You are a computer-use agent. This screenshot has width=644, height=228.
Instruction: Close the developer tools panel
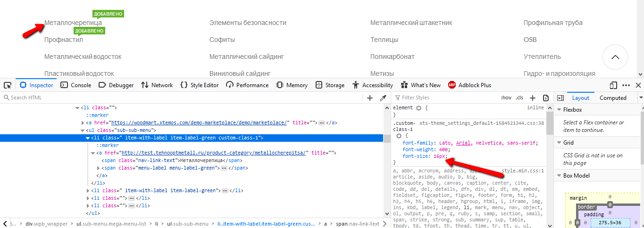click(638, 85)
